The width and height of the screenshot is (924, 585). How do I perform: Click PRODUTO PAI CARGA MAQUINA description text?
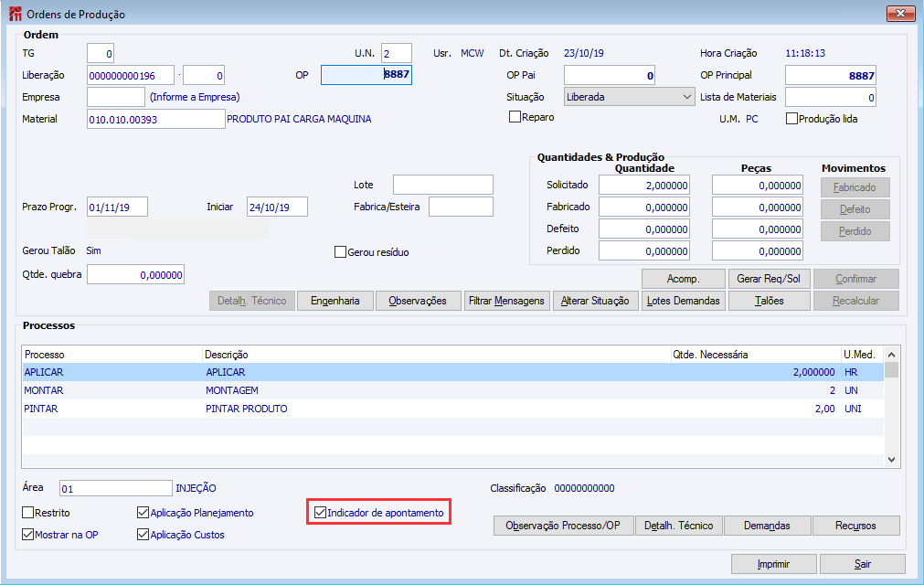pyautogui.click(x=299, y=119)
